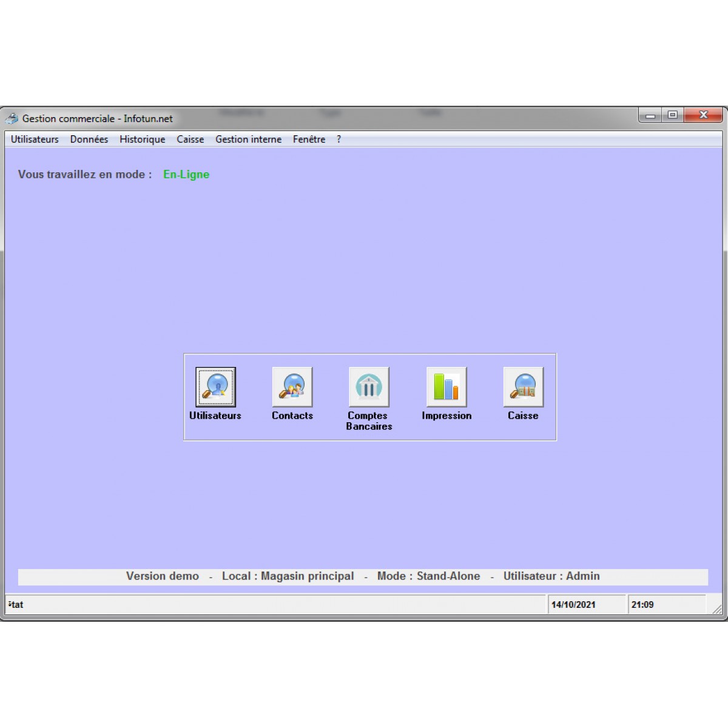This screenshot has height=728, width=728.
Task: Click the 21:09 time panel
Action: click(642, 604)
